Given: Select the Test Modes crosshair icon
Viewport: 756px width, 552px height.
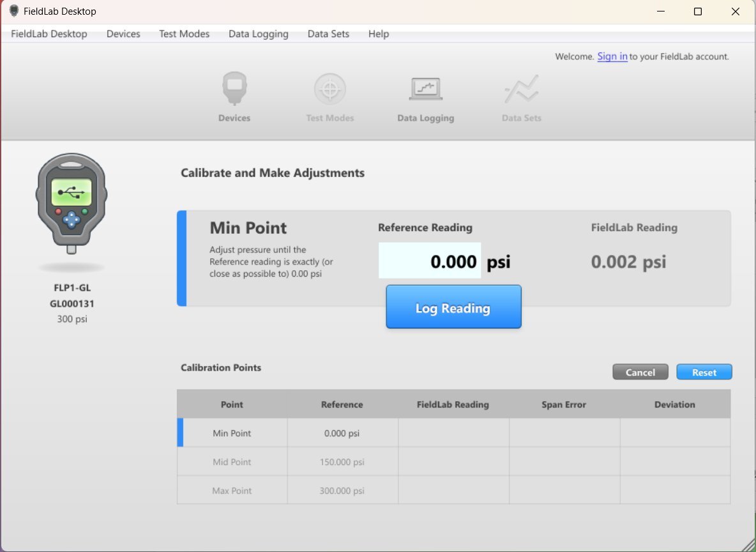Looking at the screenshot, I should point(329,89).
